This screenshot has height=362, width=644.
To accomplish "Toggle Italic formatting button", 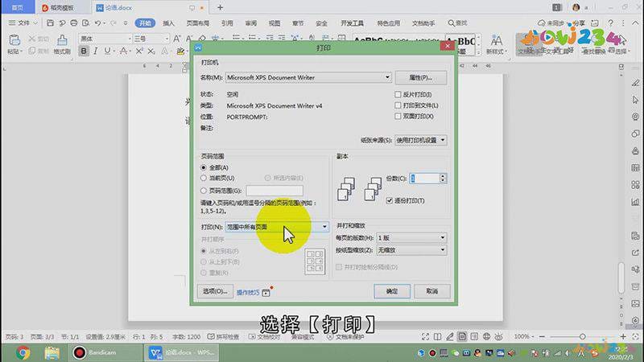I will [95, 51].
